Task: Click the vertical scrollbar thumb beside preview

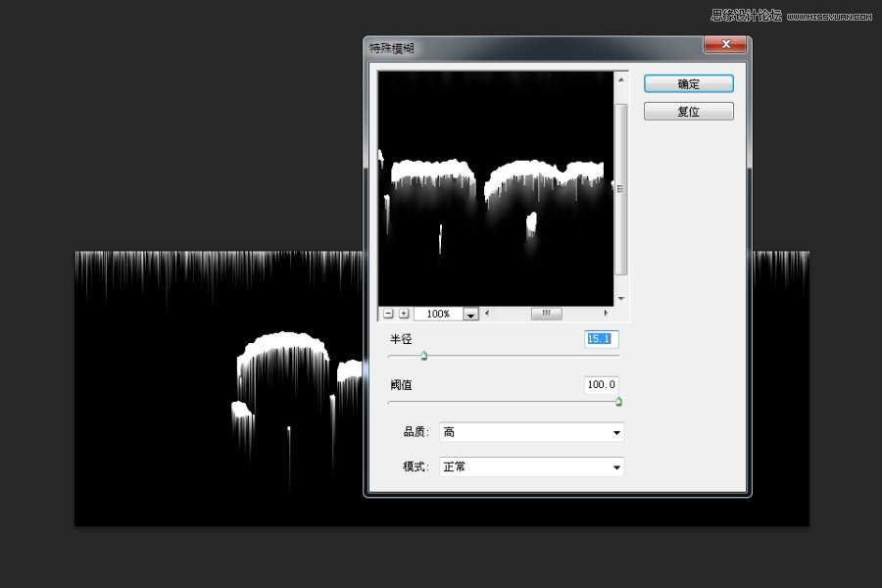Action: tap(621, 189)
